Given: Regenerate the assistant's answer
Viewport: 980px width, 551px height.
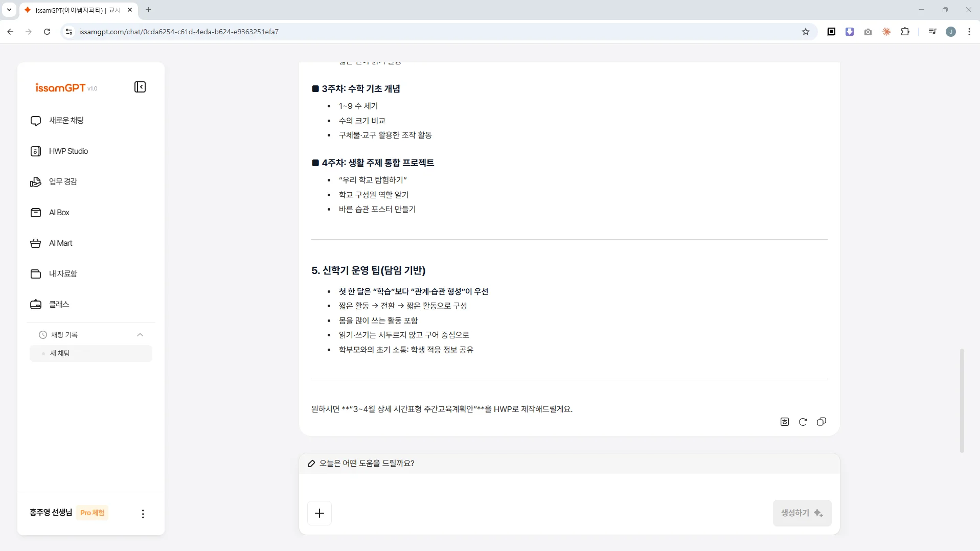Looking at the screenshot, I should pyautogui.click(x=803, y=422).
